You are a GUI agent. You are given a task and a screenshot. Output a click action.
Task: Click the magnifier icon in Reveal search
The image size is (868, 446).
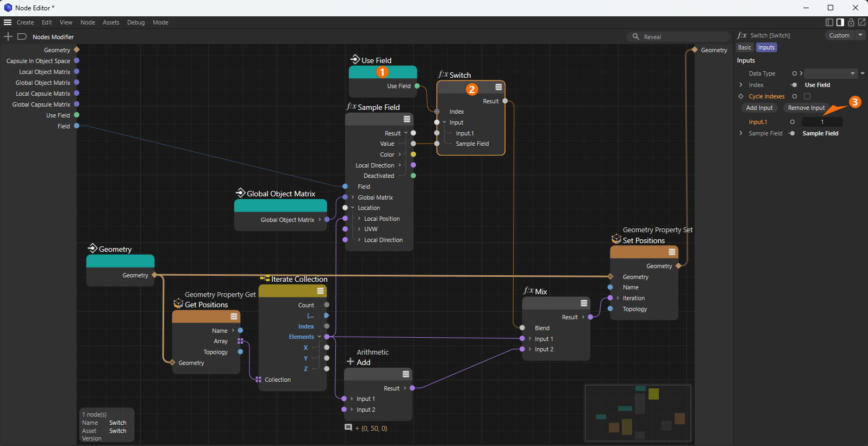(636, 36)
